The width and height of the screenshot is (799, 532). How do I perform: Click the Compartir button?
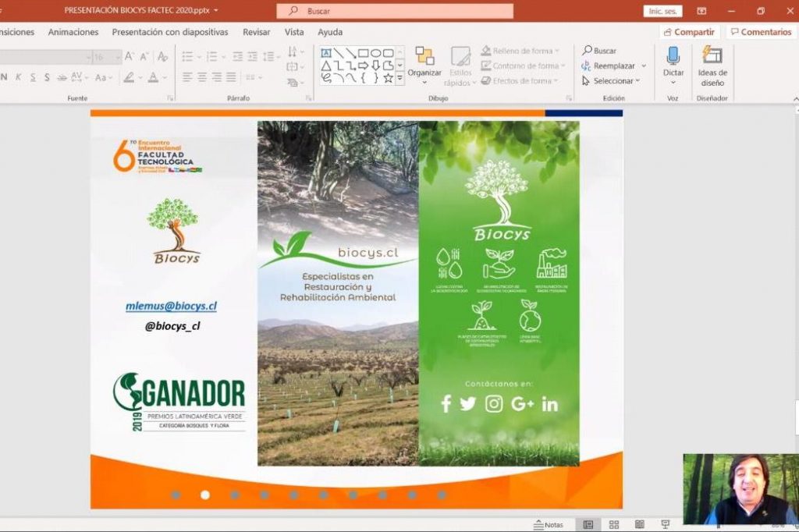(x=690, y=32)
